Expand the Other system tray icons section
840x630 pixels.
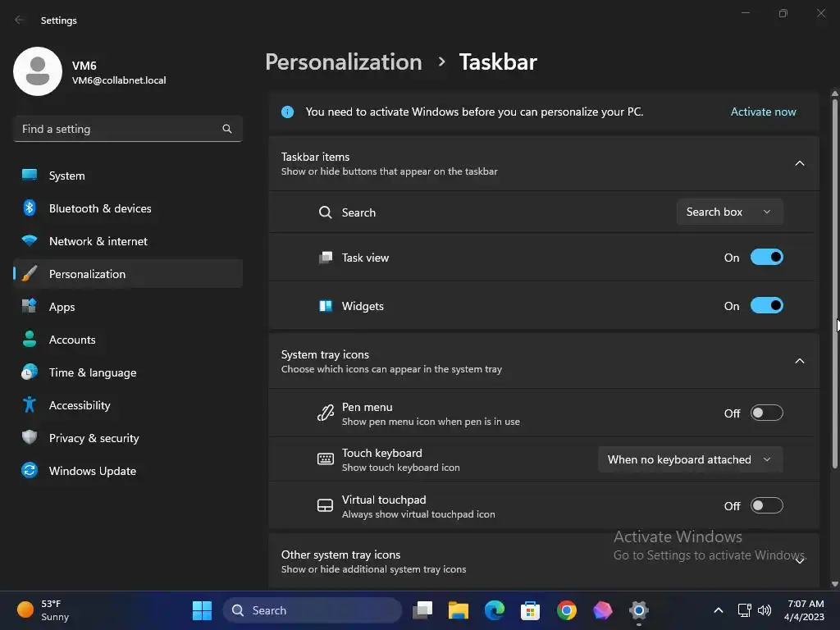(799, 561)
